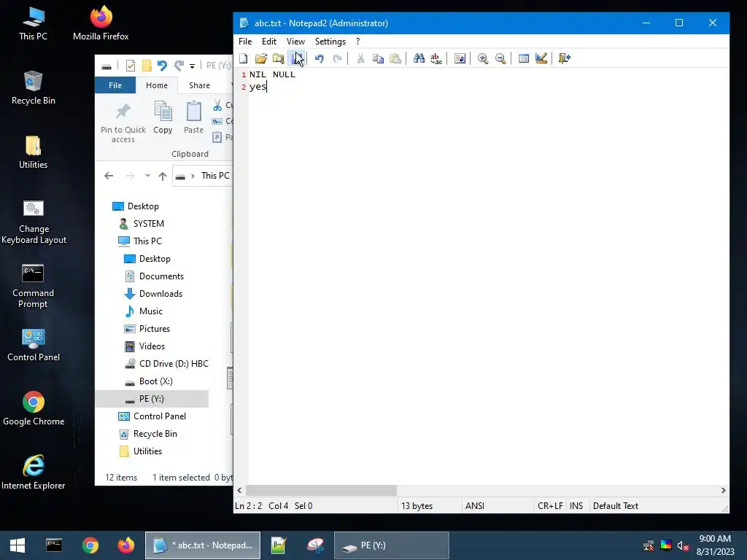
Task: Open Replace with the ab-ac icon
Action: pyautogui.click(x=436, y=58)
